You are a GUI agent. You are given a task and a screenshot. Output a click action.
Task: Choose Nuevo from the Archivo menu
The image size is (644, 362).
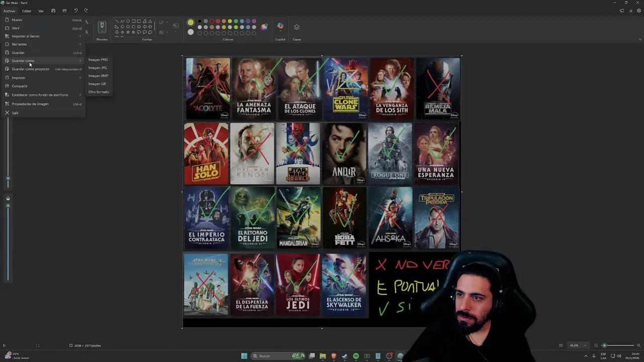(44, 20)
